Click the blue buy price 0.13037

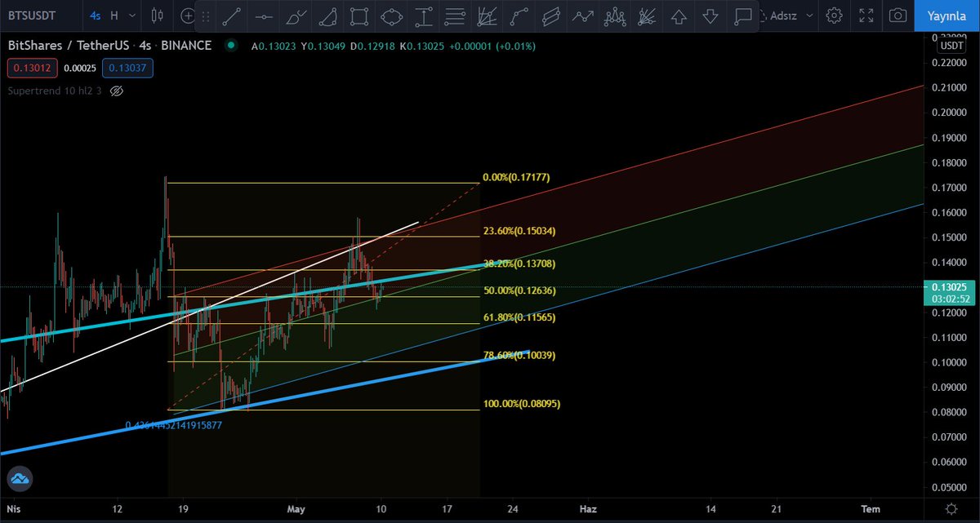click(x=129, y=68)
